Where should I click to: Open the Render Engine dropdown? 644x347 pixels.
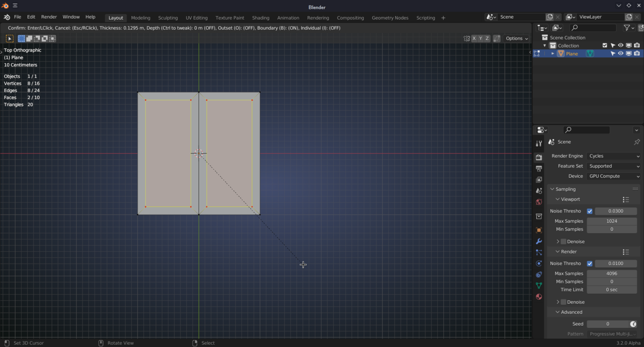point(613,156)
